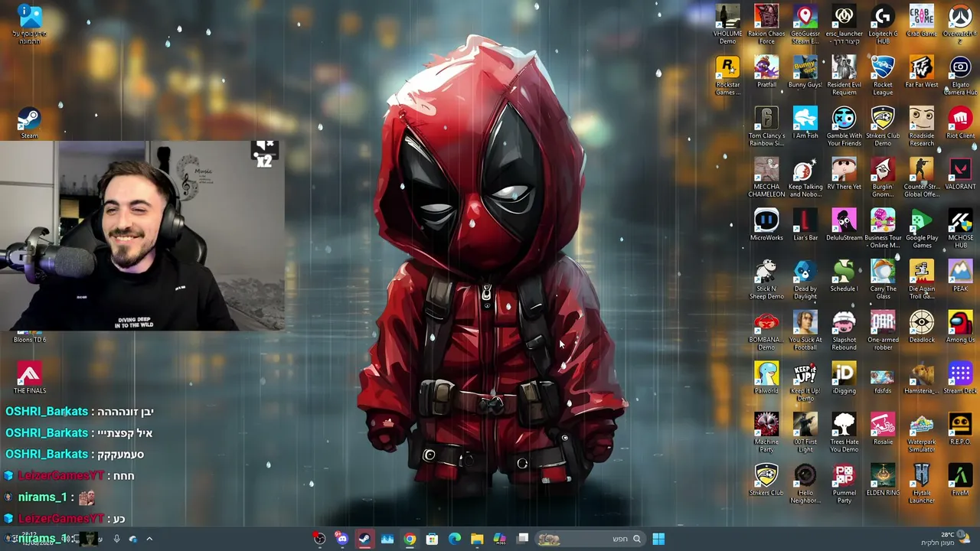Open Discord from the taskbar
The height and width of the screenshot is (551, 980).
click(341, 539)
